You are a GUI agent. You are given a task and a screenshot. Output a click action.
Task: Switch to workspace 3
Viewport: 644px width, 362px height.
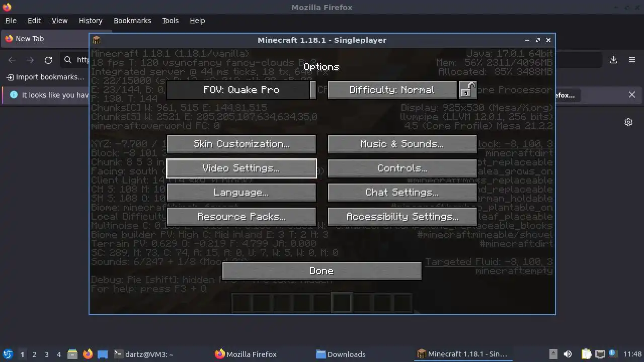click(46, 354)
